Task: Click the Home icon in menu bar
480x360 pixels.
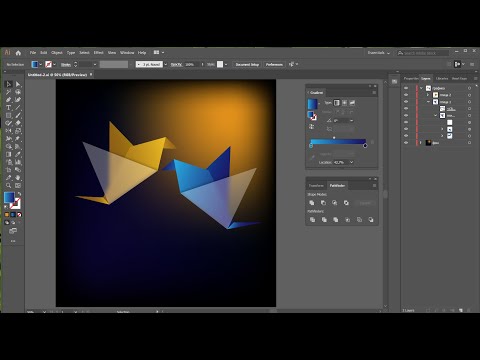Action: coord(18,53)
